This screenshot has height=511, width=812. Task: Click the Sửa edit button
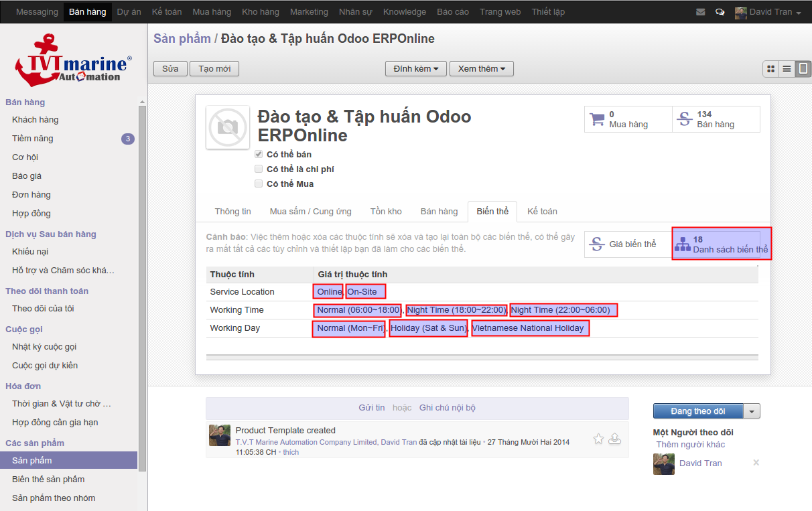[x=170, y=69]
